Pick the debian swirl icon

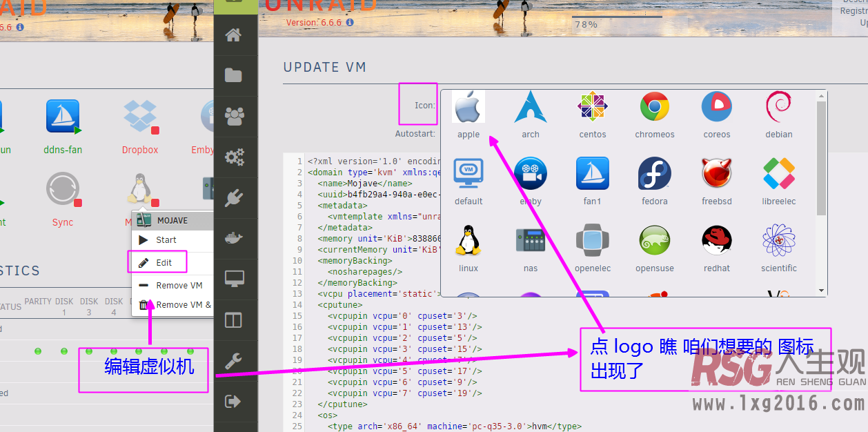click(x=779, y=107)
